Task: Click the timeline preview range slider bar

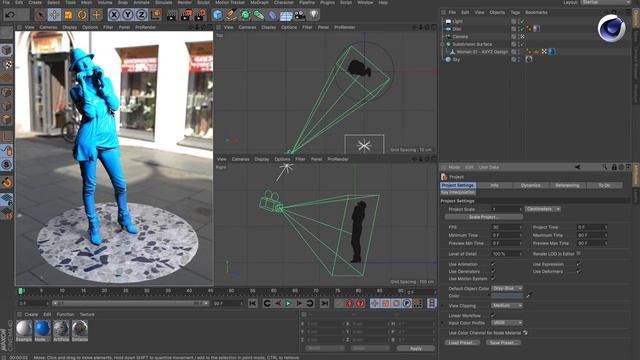Action: coord(130,303)
